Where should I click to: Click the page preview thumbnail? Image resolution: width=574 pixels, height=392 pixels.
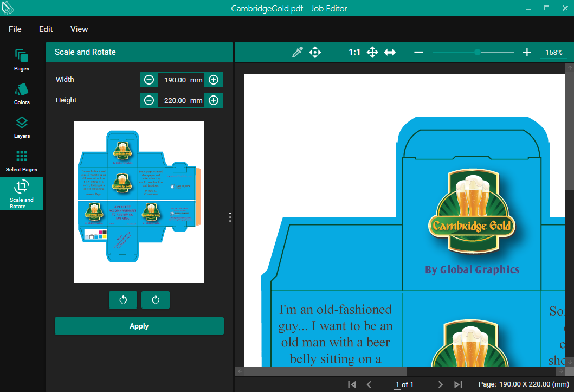pyautogui.click(x=139, y=202)
